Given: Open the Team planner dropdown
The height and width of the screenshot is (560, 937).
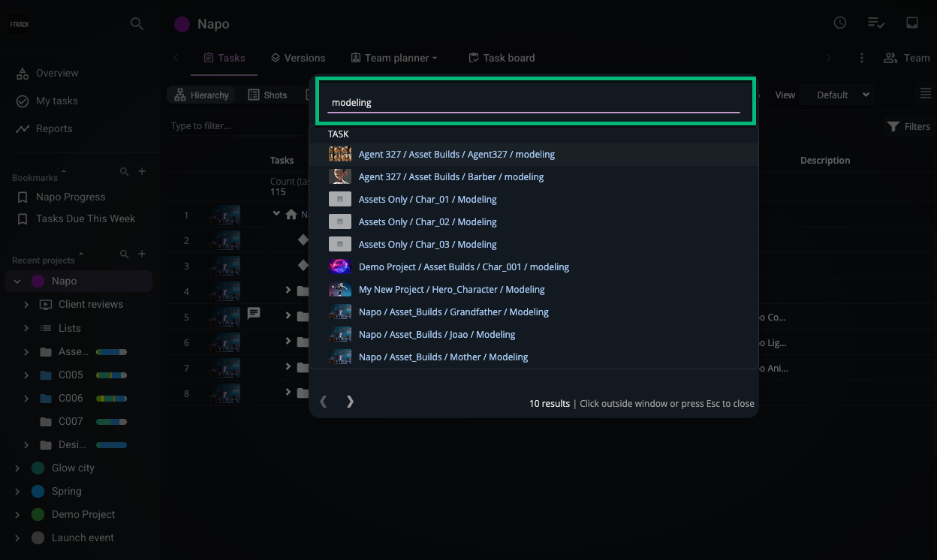Looking at the screenshot, I should coord(394,58).
